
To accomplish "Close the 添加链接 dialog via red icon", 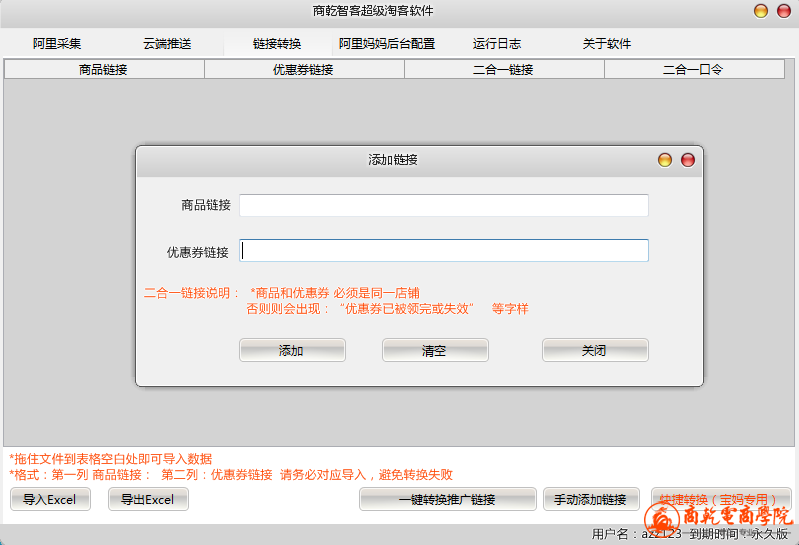I will tap(687, 160).
